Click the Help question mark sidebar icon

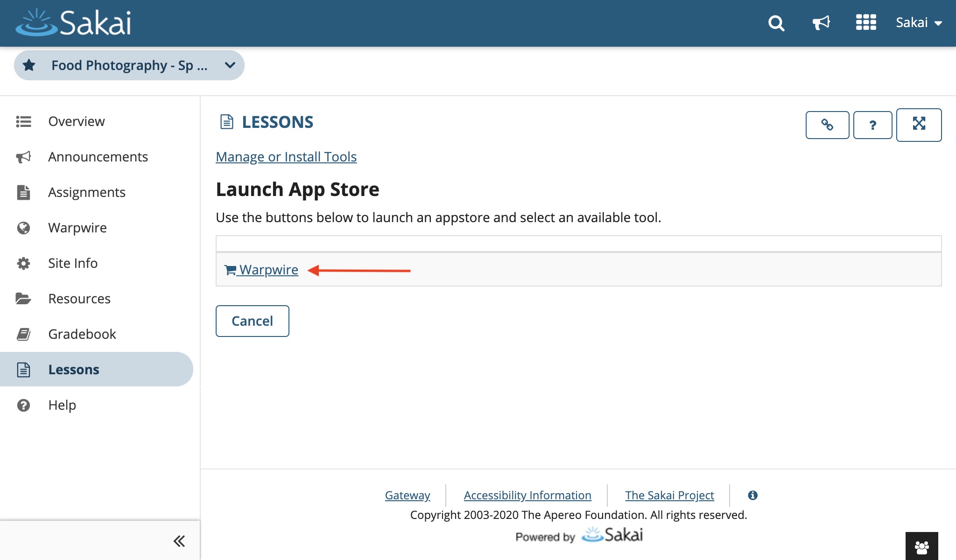point(23,405)
